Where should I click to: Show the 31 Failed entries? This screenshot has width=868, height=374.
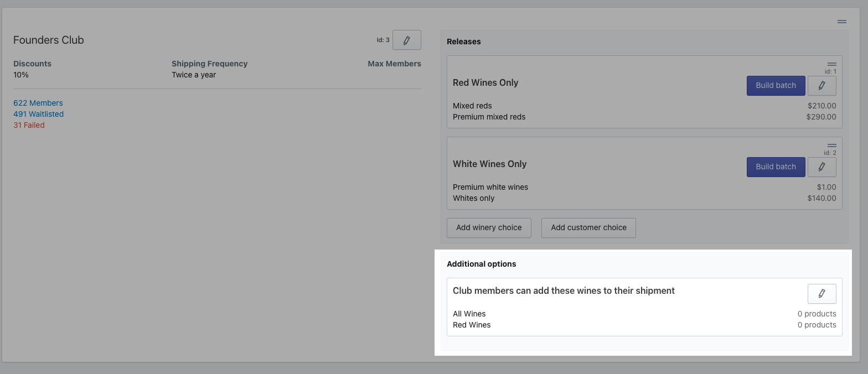29,125
